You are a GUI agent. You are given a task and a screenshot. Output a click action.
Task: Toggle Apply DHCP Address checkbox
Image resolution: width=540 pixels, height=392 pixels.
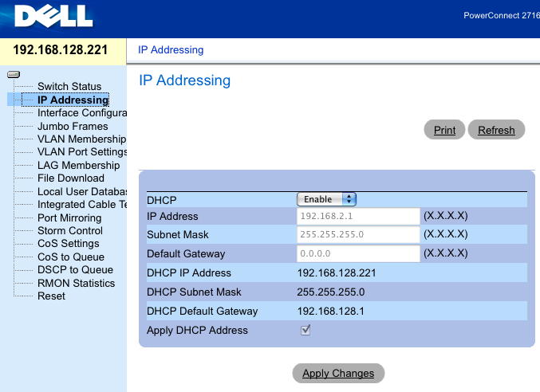(305, 330)
